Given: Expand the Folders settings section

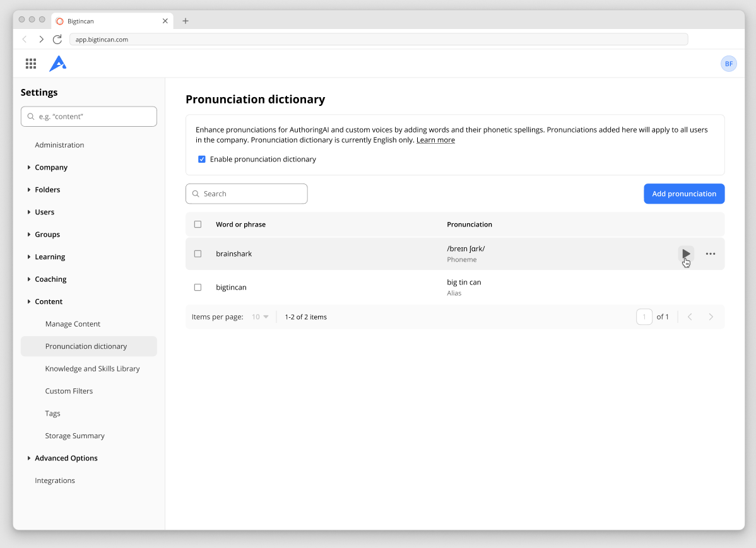Looking at the screenshot, I should [29, 190].
